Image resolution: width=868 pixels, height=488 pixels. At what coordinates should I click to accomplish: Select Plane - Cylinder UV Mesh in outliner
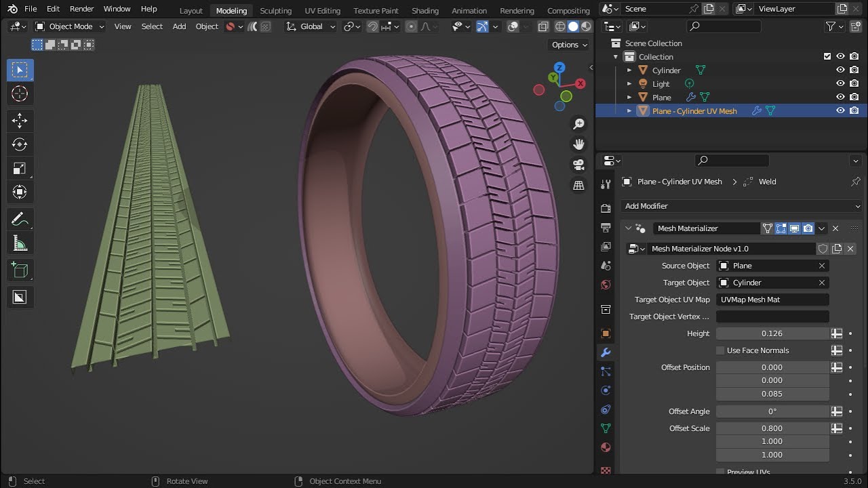(x=694, y=111)
